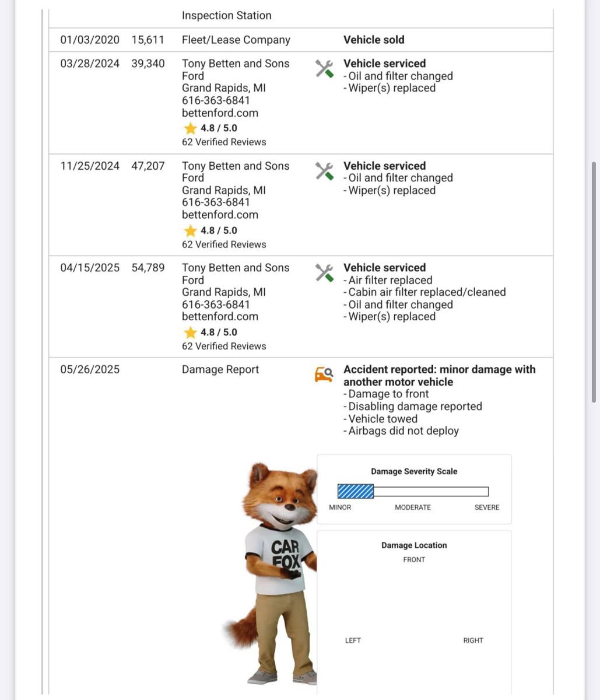The image size is (600, 700).
Task: Click the wrench icon for 11/25/2024 service
Action: (324, 171)
